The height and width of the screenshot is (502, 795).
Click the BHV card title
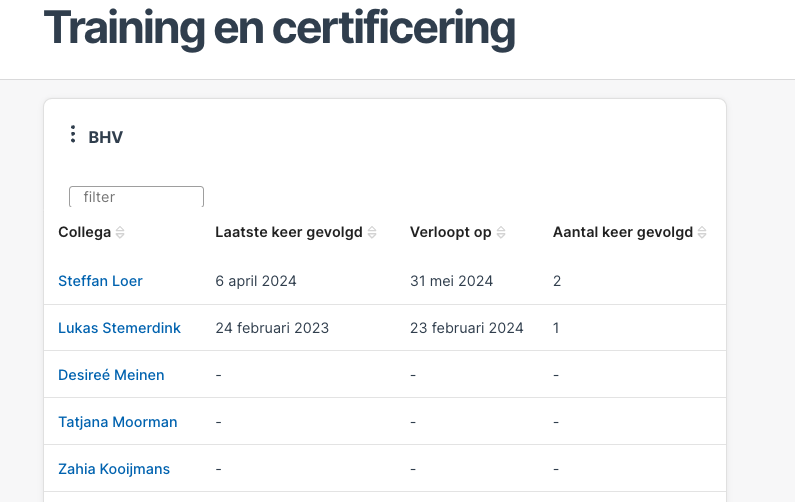click(x=105, y=137)
